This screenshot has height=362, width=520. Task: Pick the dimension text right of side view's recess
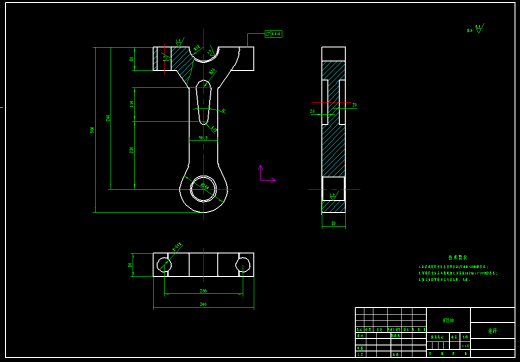(354, 105)
